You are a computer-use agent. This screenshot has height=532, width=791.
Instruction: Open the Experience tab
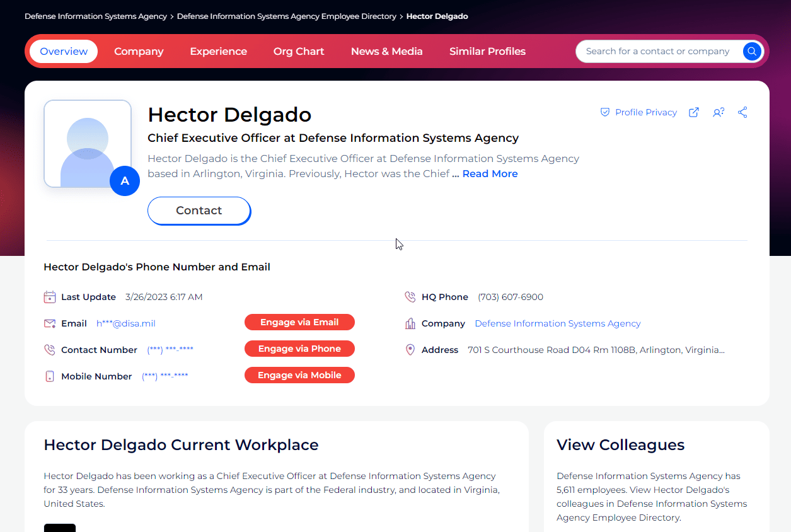pyautogui.click(x=219, y=52)
